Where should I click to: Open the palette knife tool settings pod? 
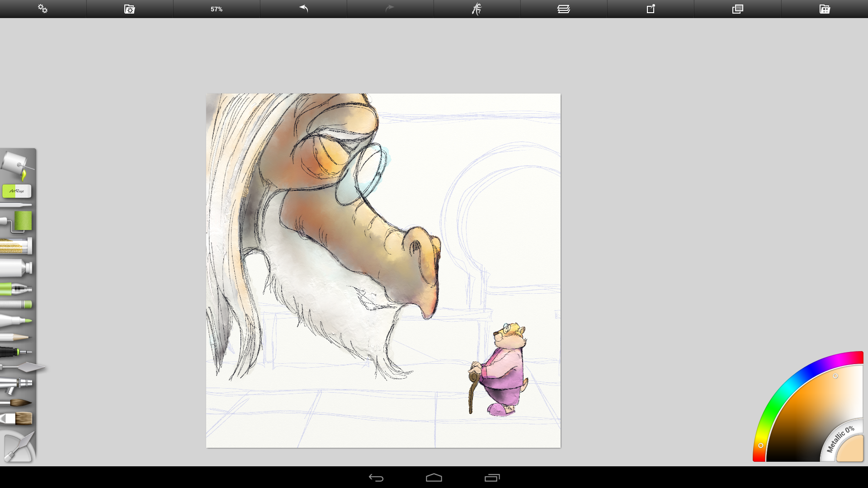click(18, 447)
